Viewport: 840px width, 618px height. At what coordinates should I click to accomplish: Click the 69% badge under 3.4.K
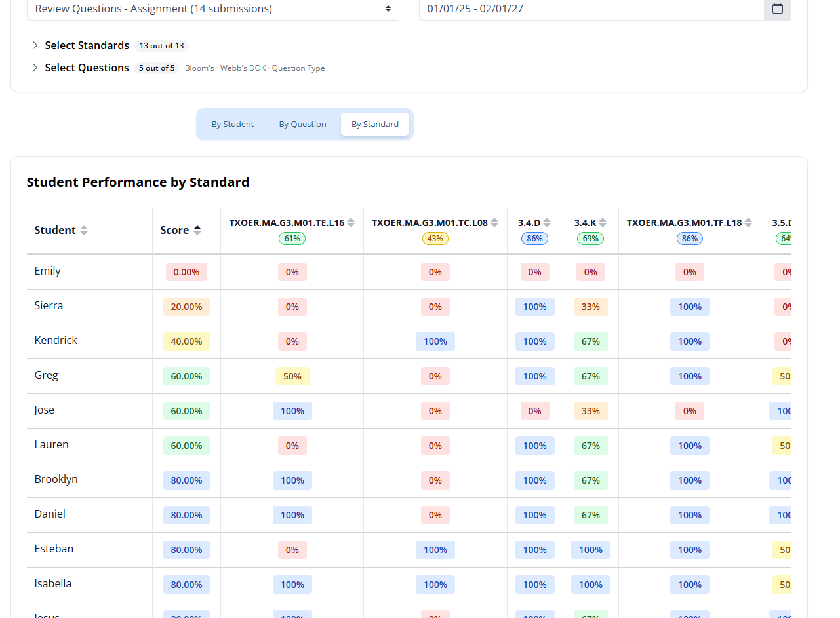[591, 239]
